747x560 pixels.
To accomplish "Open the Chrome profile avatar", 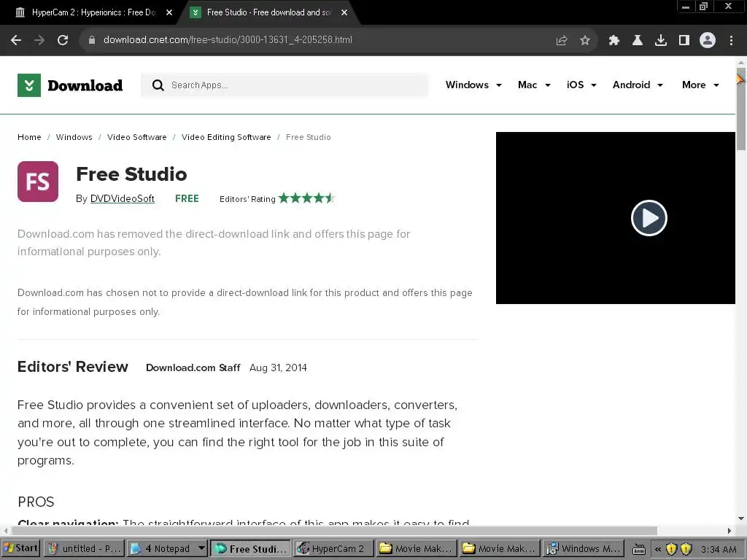I will (708, 41).
